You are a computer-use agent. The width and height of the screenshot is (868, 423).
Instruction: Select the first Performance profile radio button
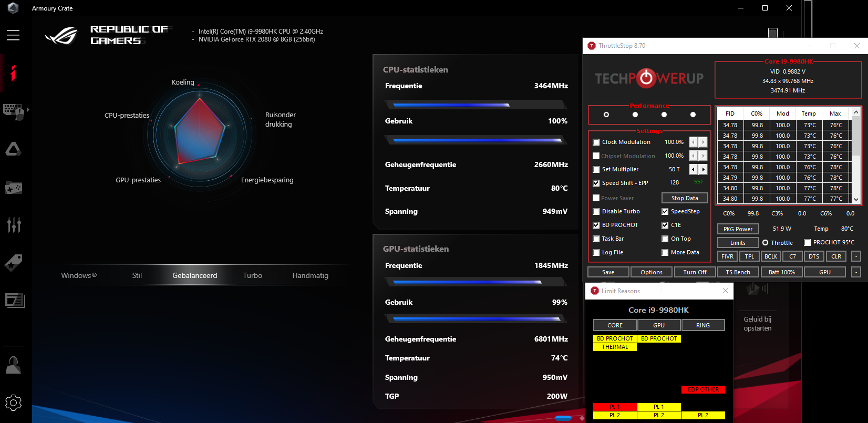click(606, 115)
